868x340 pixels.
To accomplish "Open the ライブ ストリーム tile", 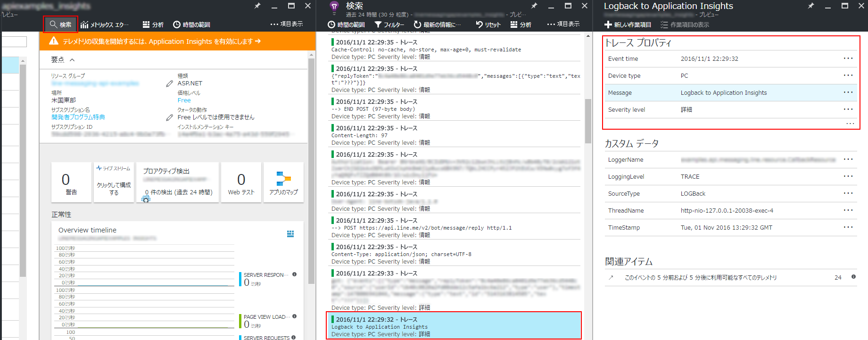I will pyautogui.click(x=114, y=182).
